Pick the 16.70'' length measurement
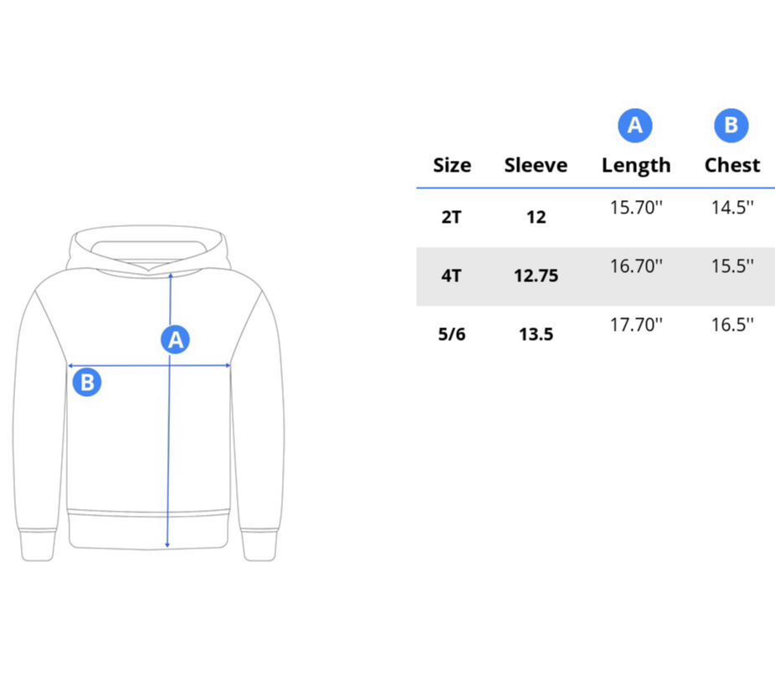This screenshot has width=775, height=700. tap(636, 266)
